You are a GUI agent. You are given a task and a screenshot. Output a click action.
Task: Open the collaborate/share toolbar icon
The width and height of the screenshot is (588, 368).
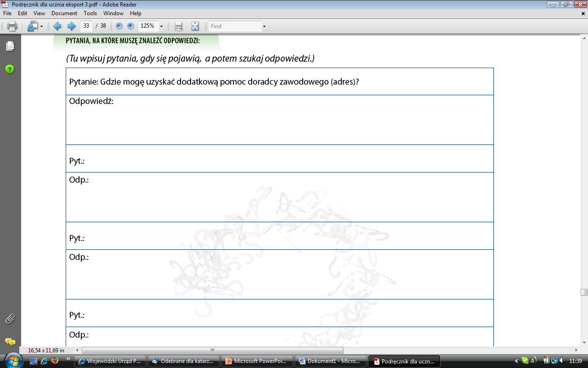tap(33, 26)
